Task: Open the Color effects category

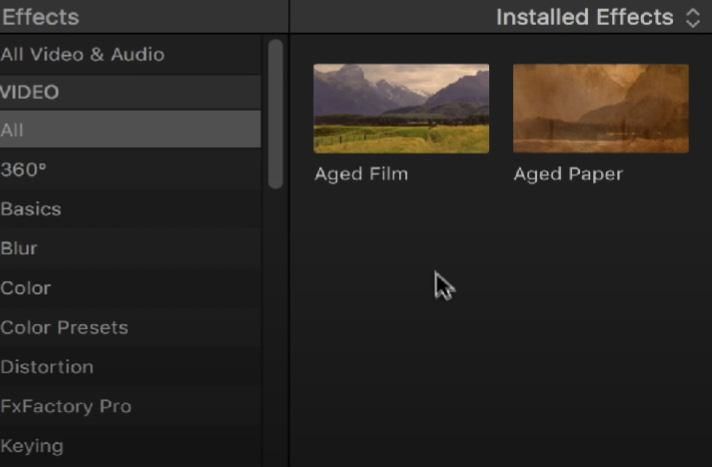Action: (x=130, y=288)
